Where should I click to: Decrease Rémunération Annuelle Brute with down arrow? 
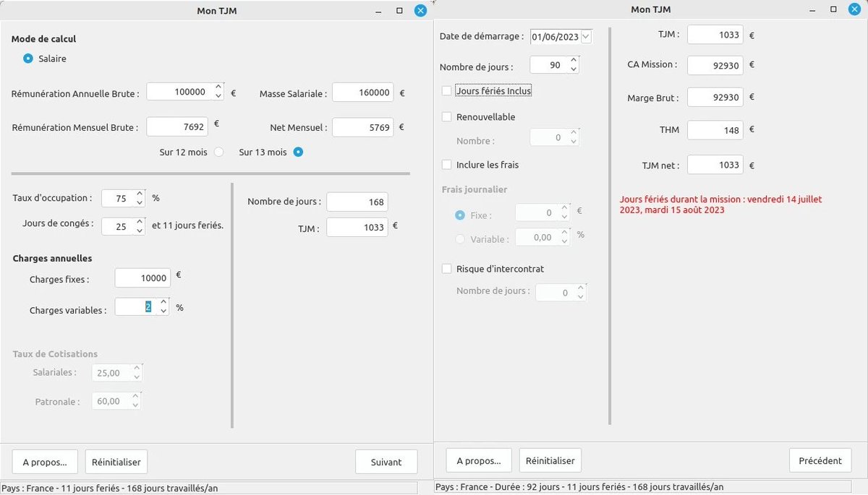point(218,96)
